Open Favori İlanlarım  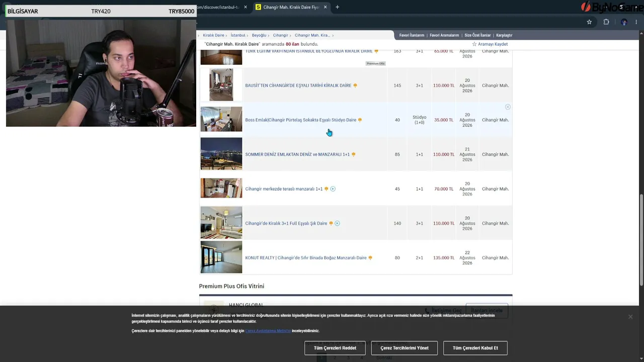(x=412, y=35)
